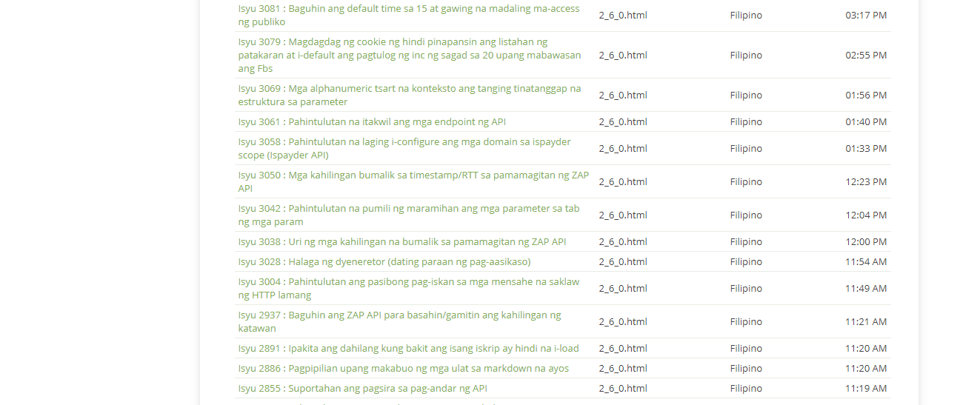Click 2_6_0.html in Isyu 3050 row
The image size is (980, 405).
(x=623, y=181)
